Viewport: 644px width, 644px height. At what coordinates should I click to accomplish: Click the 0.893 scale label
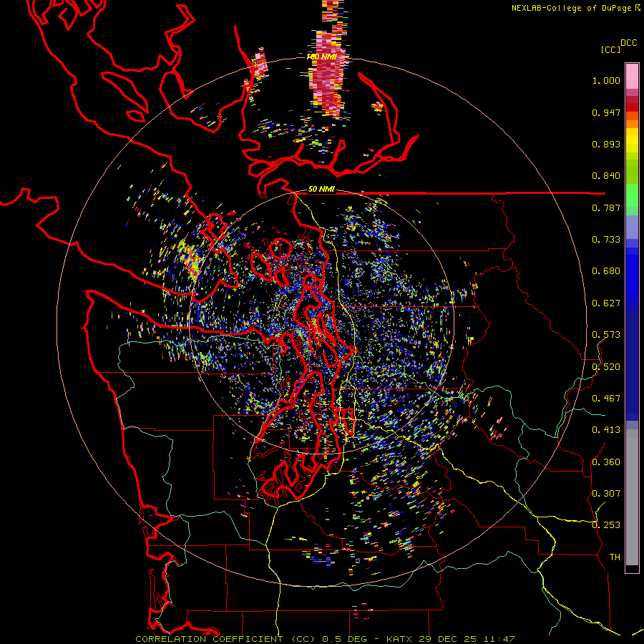point(606,144)
